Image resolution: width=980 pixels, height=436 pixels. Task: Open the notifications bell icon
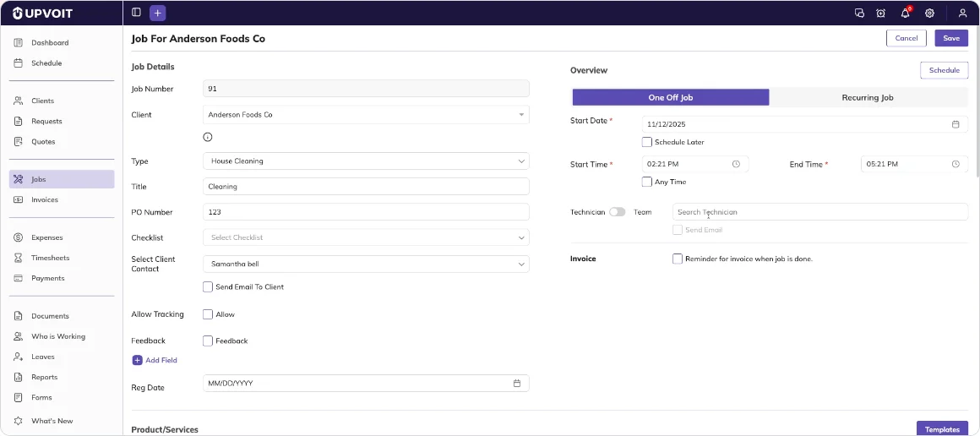point(905,14)
